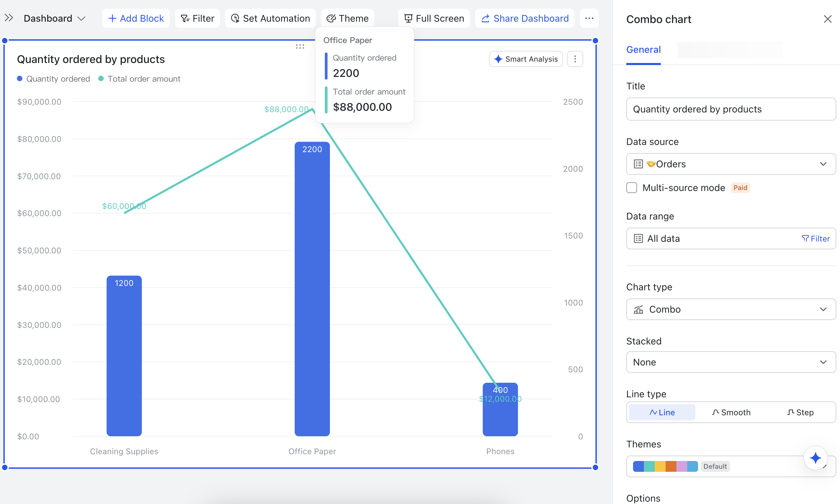Enable Multi-source mode checkbox
The width and height of the screenshot is (840, 504).
(x=632, y=188)
